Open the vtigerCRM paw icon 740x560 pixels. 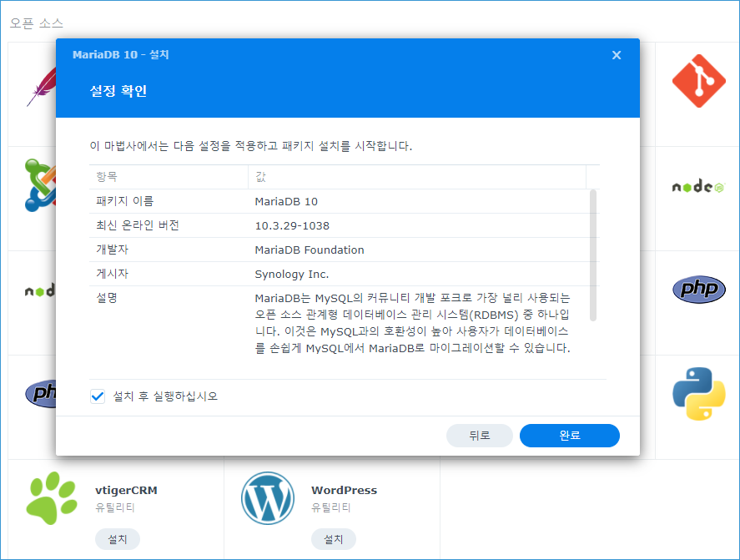(x=52, y=497)
